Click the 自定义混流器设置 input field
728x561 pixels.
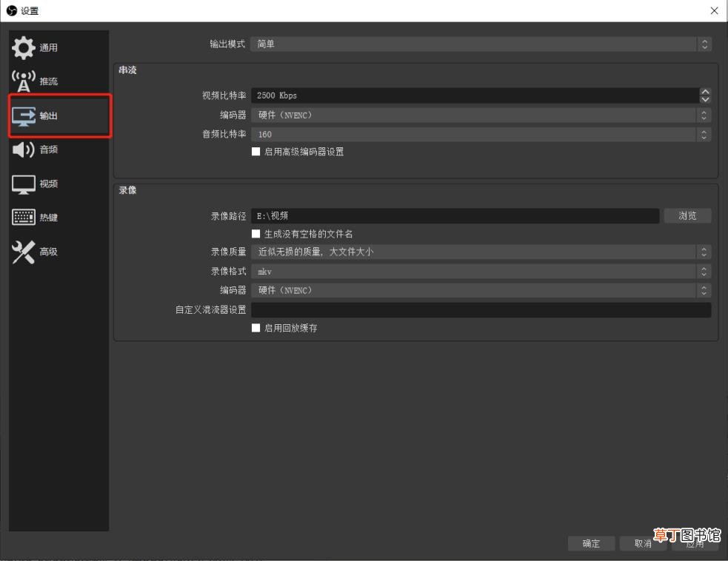coord(481,310)
